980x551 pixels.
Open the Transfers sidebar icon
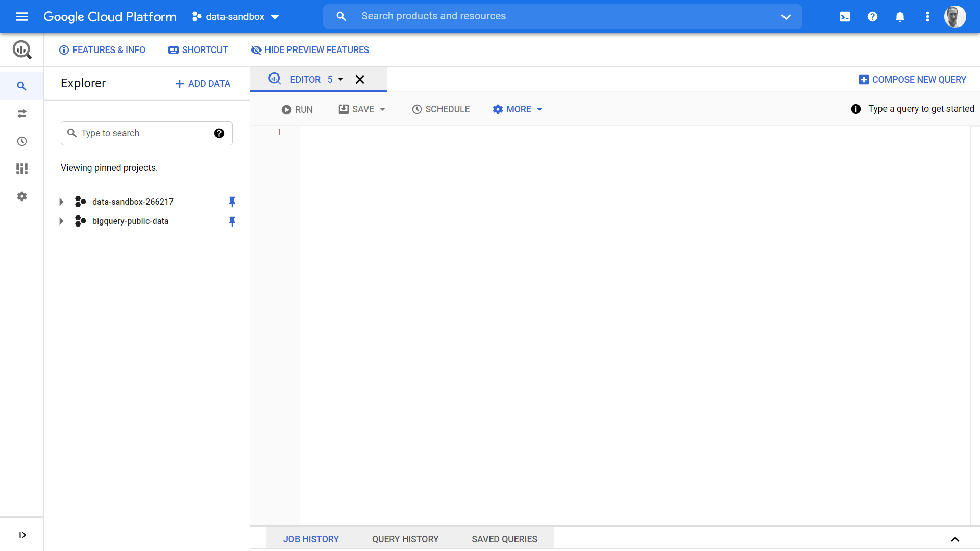pyautogui.click(x=22, y=114)
